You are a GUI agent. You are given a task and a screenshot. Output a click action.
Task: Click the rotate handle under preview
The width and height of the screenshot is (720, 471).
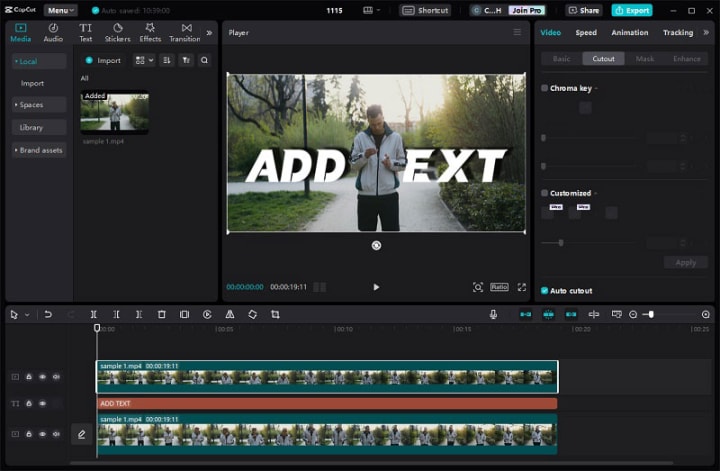pyautogui.click(x=376, y=246)
